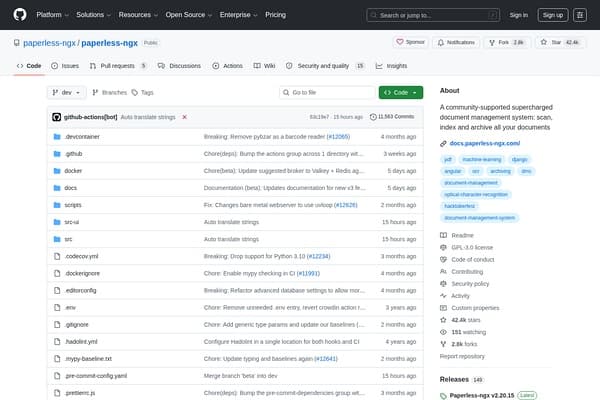Open the scripts folder name

coord(73,205)
